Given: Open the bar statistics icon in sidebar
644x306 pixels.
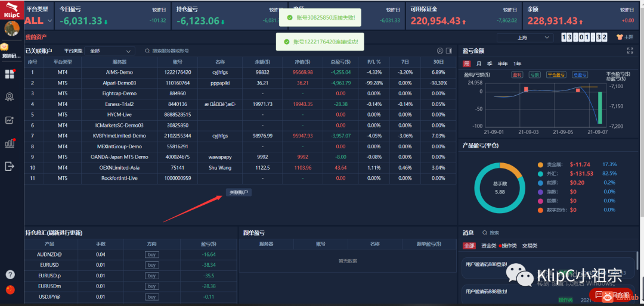Looking at the screenshot, I should coord(10,143).
